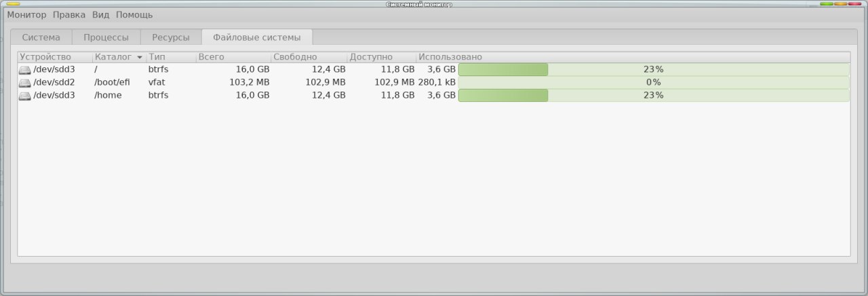
Task: Click the yellow window menu button in the title bar
Action: coord(13,4)
